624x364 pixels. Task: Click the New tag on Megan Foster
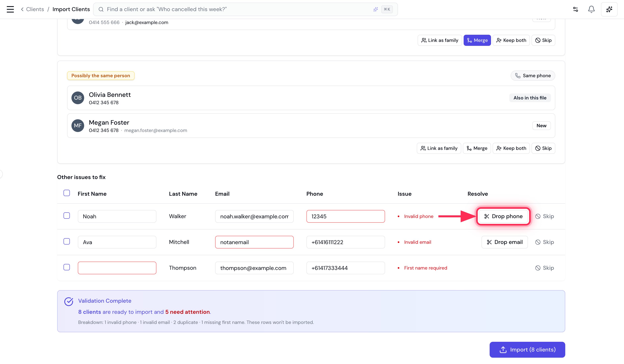[x=542, y=126]
